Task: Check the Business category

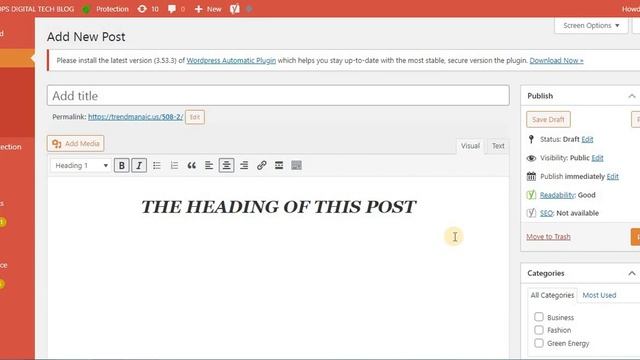Action: pyautogui.click(x=539, y=317)
